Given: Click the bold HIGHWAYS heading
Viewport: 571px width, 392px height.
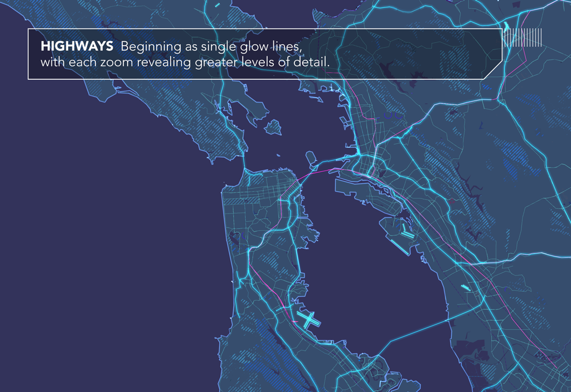Looking at the screenshot, I should (x=77, y=46).
